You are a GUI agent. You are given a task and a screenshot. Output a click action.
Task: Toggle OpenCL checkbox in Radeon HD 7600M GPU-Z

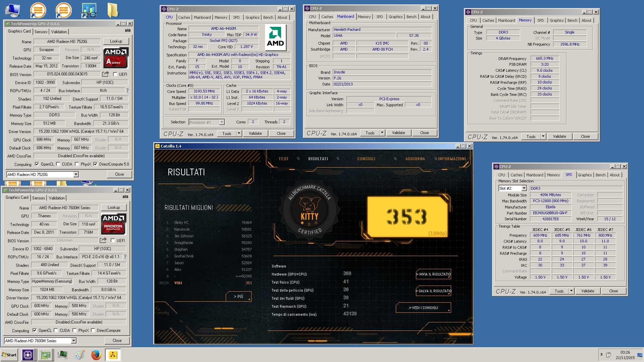coord(34,330)
